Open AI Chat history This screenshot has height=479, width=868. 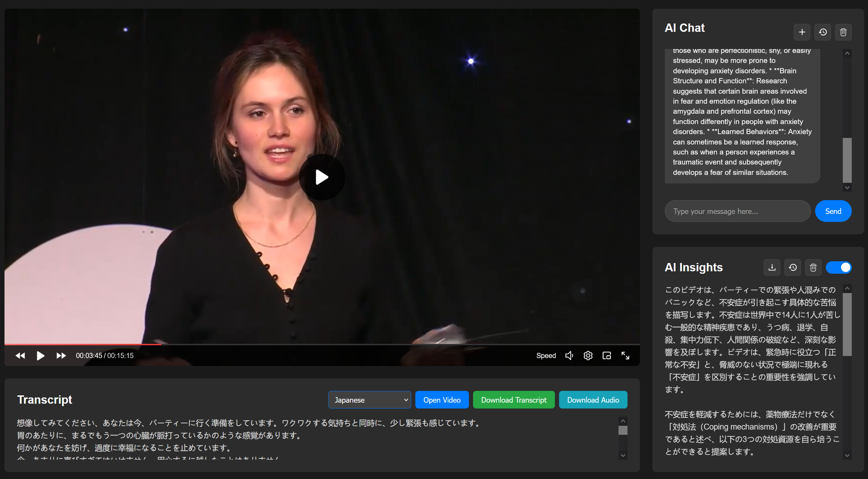pos(823,32)
